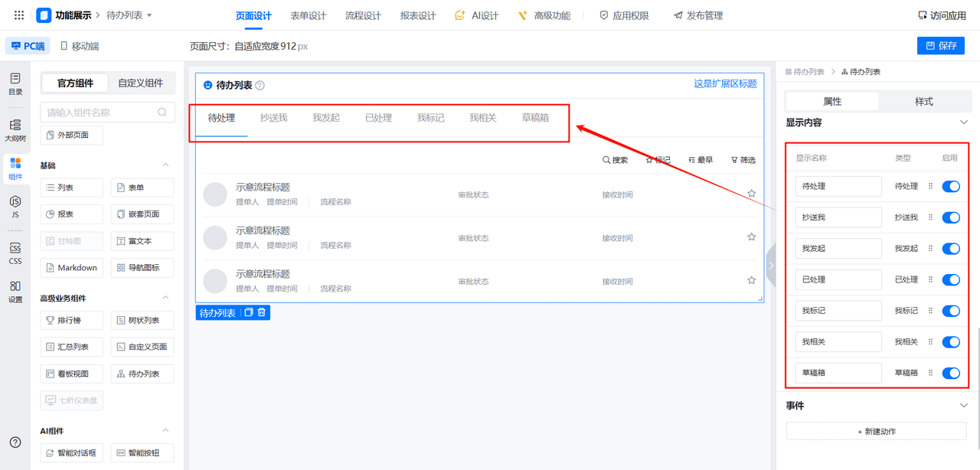This screenshot has width=980, height=470.
Task: Collapse the 事件 section chevron
Action: coord(963,405)
